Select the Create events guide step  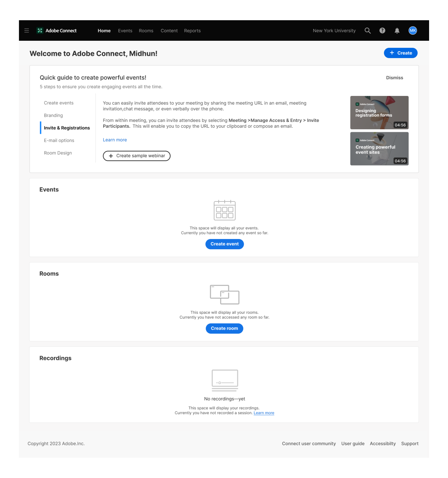pyautogui.click(x=59, y=103)
